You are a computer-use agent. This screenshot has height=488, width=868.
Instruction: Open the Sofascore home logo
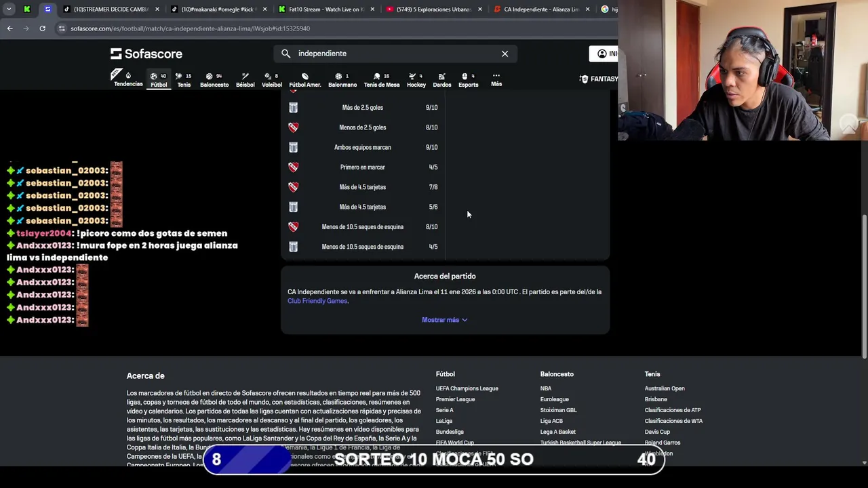coord(146,54)
